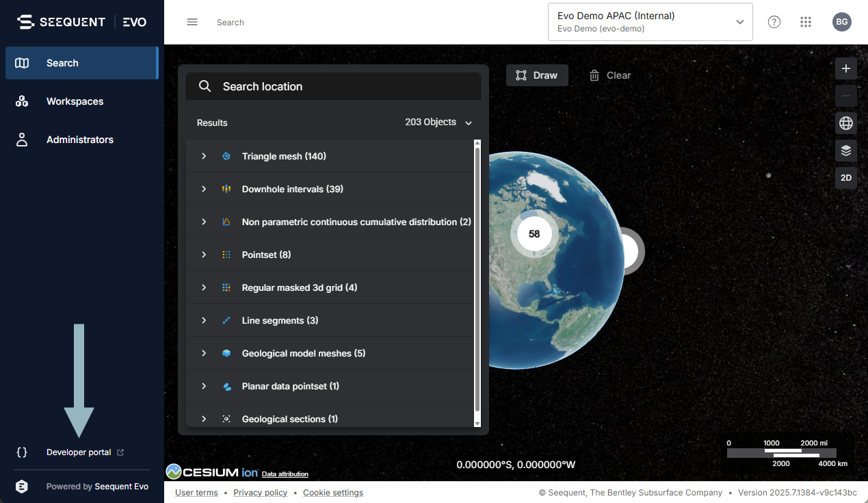Open the Data attribution link
The image size is (868, 503).
coord(285,474)
